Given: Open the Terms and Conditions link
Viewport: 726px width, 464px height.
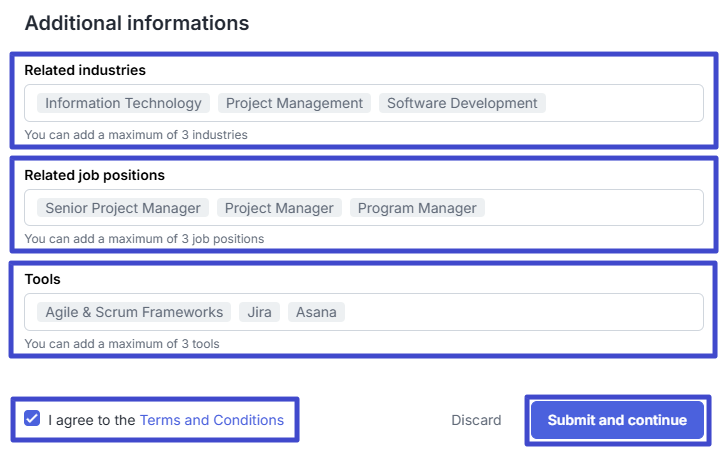Looking at the screenshot, I should 211,420.
